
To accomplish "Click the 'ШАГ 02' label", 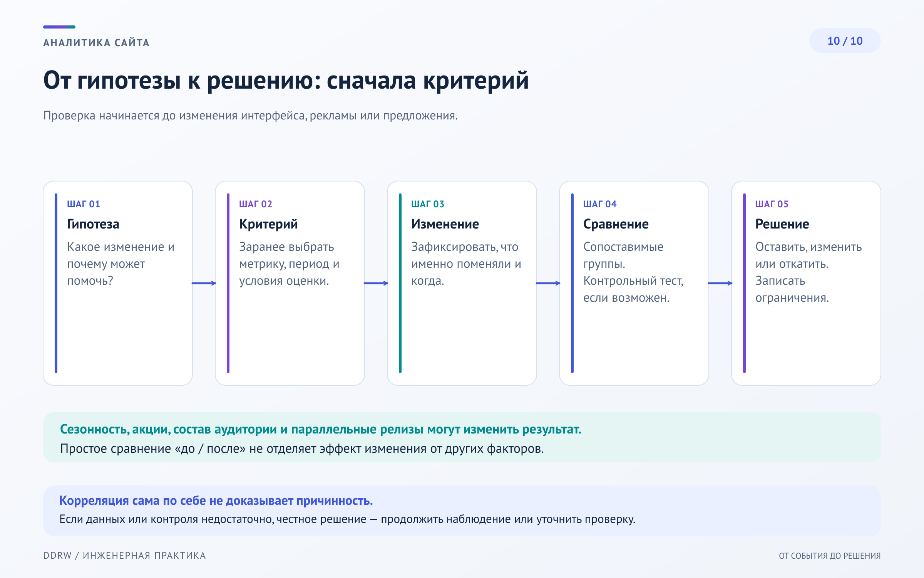I will point(256,204).
